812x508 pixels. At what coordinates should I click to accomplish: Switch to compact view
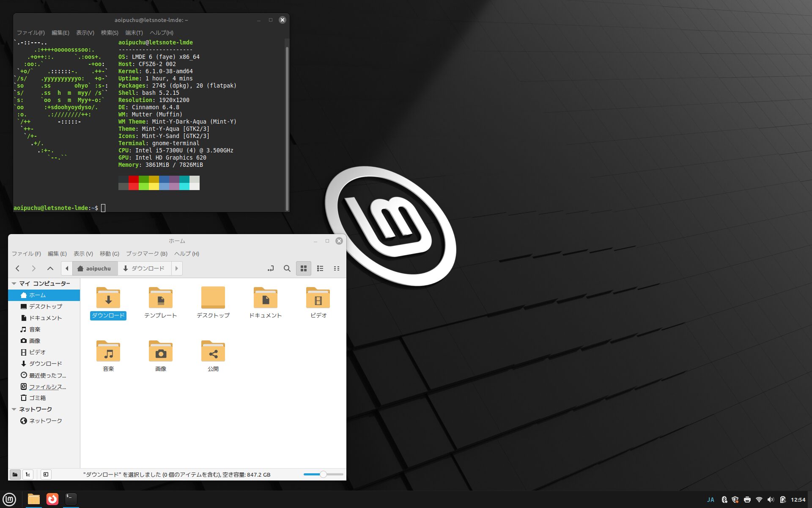[x=337, y=268]
